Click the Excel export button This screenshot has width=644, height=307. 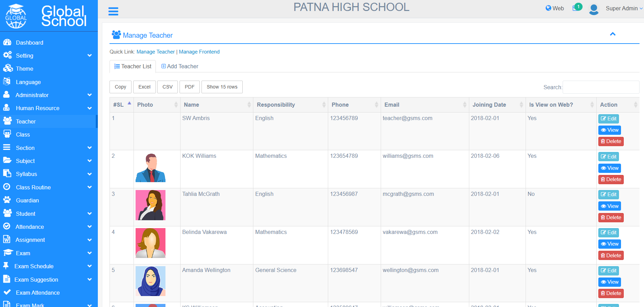coord(145,87)
